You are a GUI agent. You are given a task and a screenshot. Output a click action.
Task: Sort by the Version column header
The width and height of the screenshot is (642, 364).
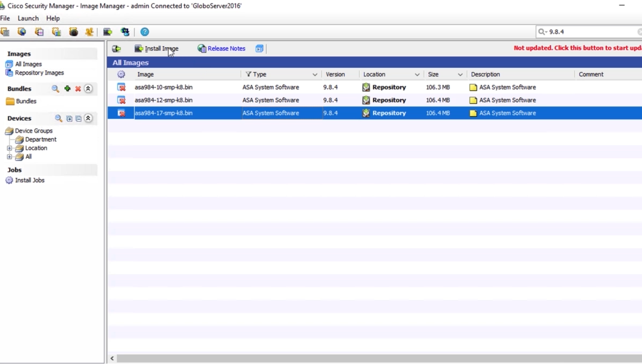point(335,74)
